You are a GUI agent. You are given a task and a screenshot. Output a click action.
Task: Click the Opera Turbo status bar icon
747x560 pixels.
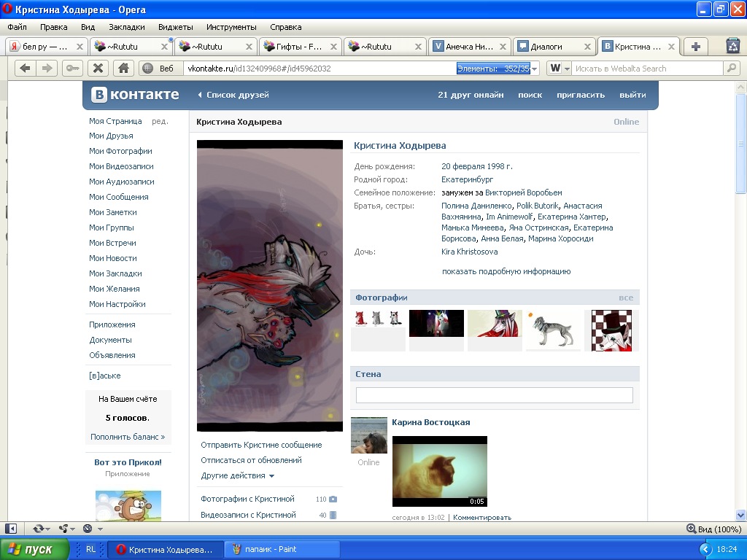coord(88,529)
